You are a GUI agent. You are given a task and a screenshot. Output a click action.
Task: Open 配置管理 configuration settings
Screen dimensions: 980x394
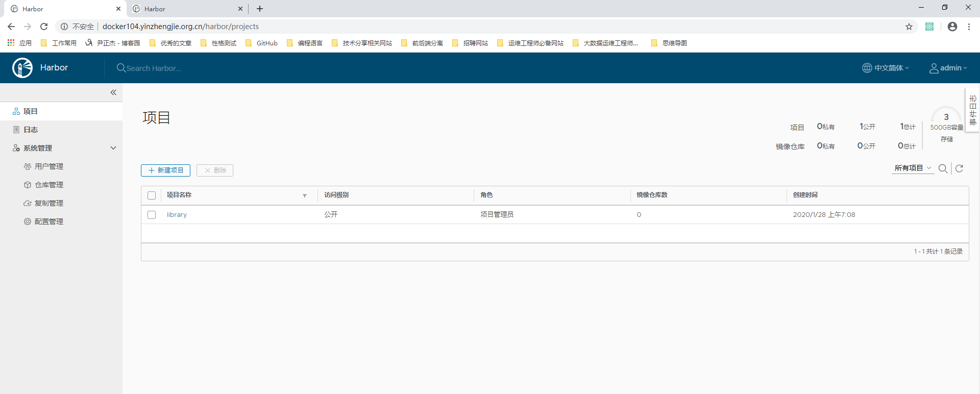click(49, 221)
